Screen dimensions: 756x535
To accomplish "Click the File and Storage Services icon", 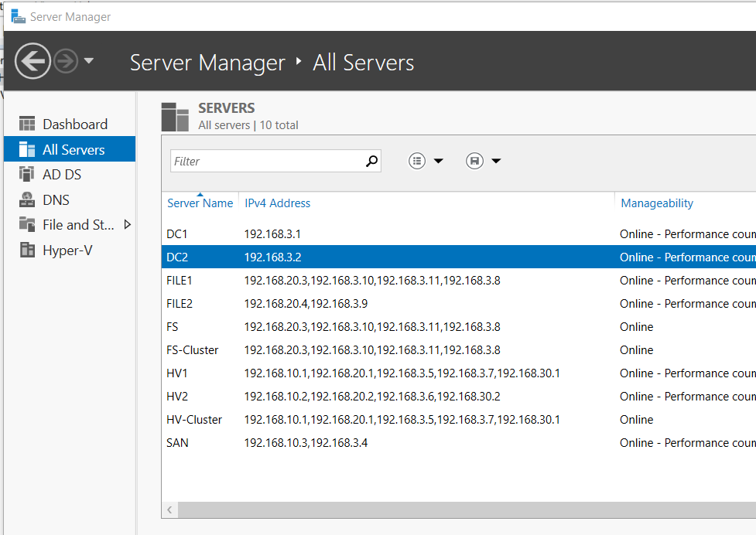I will click(x=27, y=224).
